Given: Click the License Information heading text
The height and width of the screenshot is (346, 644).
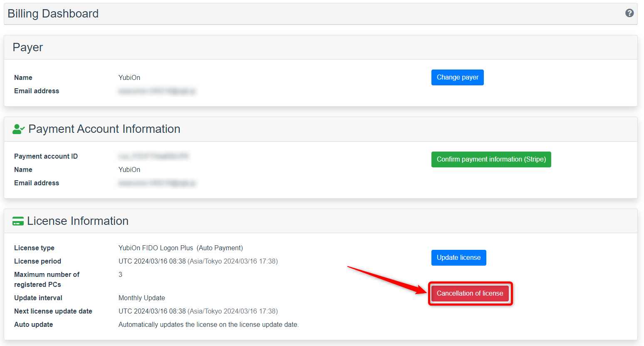Looking at the screenshot, I should tap(78, 221).
